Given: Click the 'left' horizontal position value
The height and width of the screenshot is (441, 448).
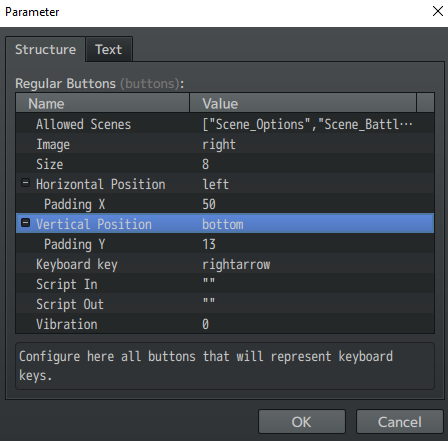Looking at the screenshot, I should [216, 184].
